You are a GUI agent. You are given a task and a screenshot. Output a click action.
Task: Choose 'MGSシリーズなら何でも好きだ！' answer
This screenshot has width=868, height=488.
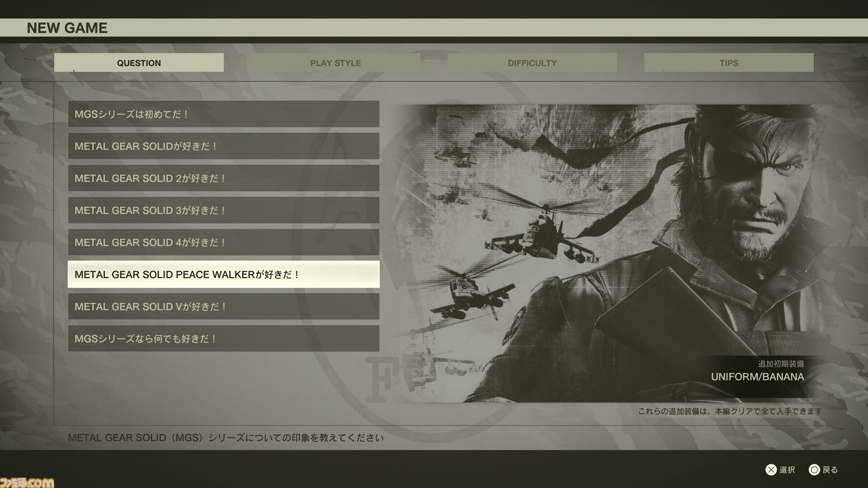(224, 338)
